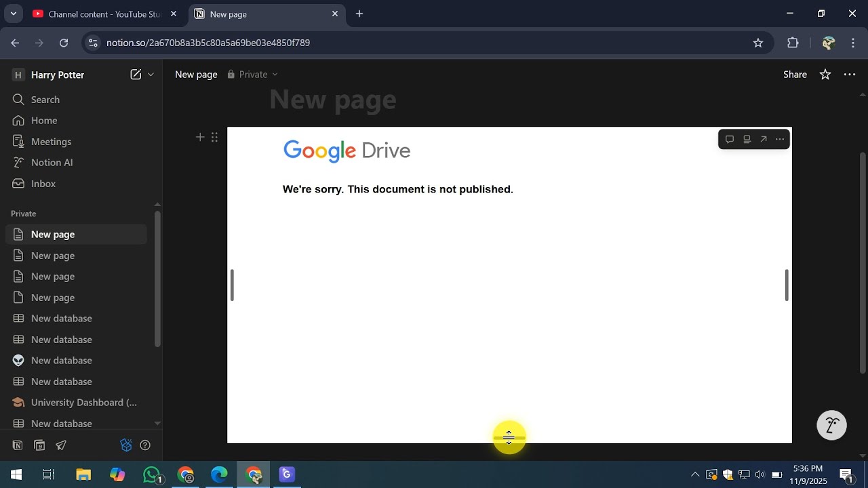Image resolution: width=868 pixels, height=488 pixels.
Task: Click the left resize handle of embed
Action: tap(232, 285)
